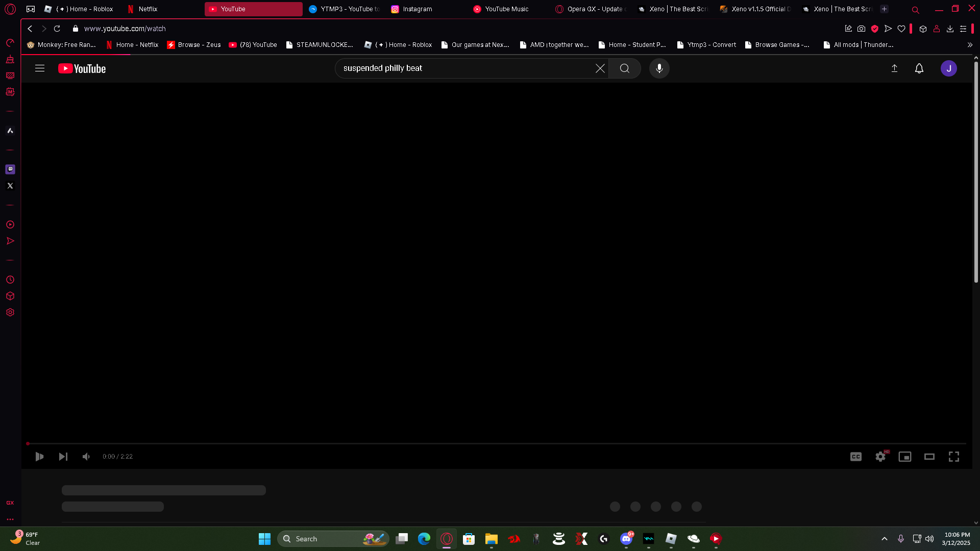Open tab search magnifier in title bar
Screen dimensions: 980x551
click(916, 10)
